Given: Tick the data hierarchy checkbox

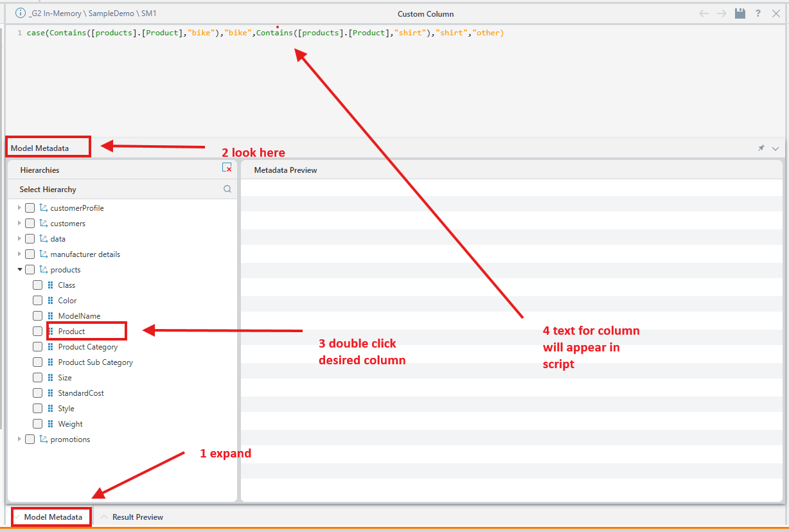Looking at the screenshot, I should pos(30,239).
